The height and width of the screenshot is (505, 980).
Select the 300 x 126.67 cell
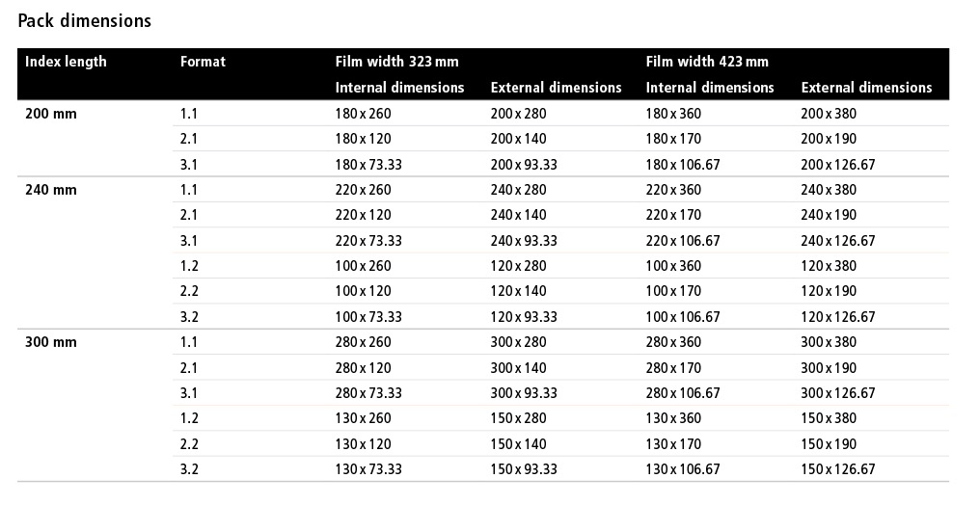point(837,393)
